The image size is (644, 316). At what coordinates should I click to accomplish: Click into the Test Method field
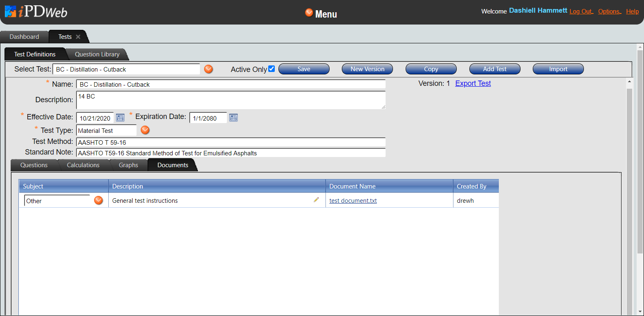[x=231, y=142]
